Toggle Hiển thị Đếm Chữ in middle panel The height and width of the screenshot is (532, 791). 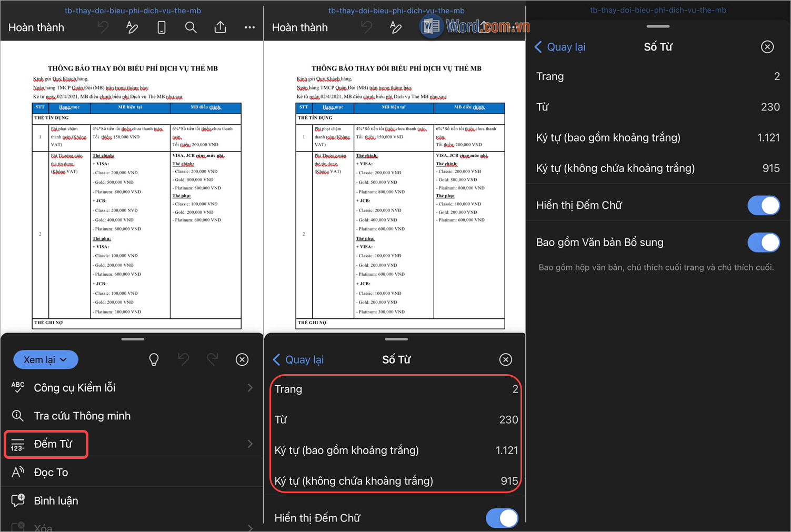502,518
